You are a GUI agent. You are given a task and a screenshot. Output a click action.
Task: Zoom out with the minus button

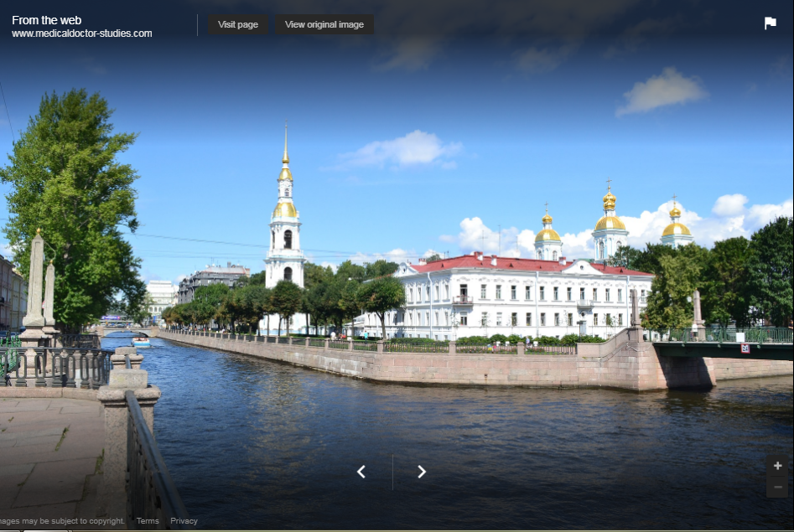(x=777, y=487)
